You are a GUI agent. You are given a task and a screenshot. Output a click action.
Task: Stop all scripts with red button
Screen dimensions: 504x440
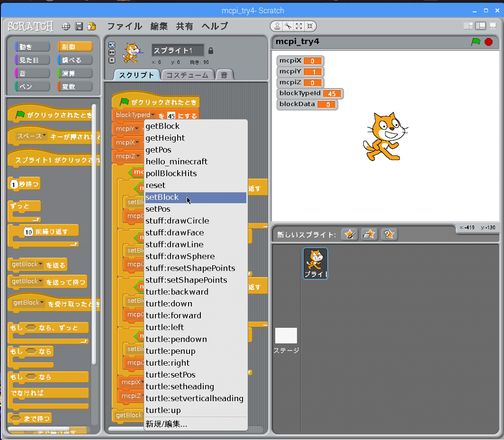pos(489,42)
